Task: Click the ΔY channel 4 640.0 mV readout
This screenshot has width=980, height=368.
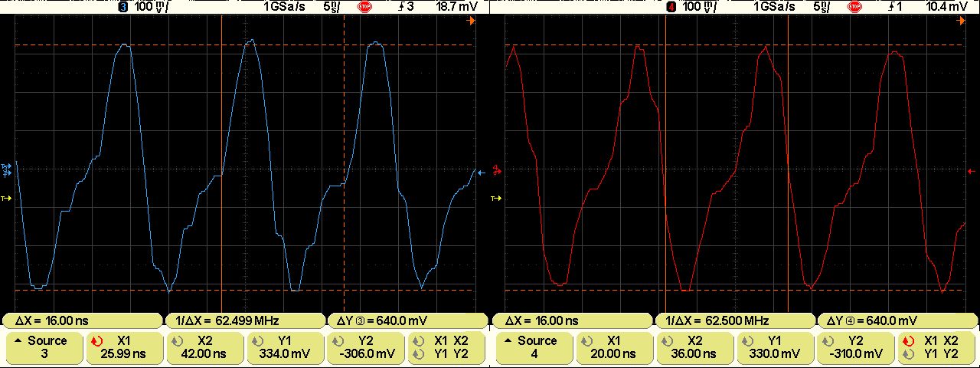Action: click(897, 320)
